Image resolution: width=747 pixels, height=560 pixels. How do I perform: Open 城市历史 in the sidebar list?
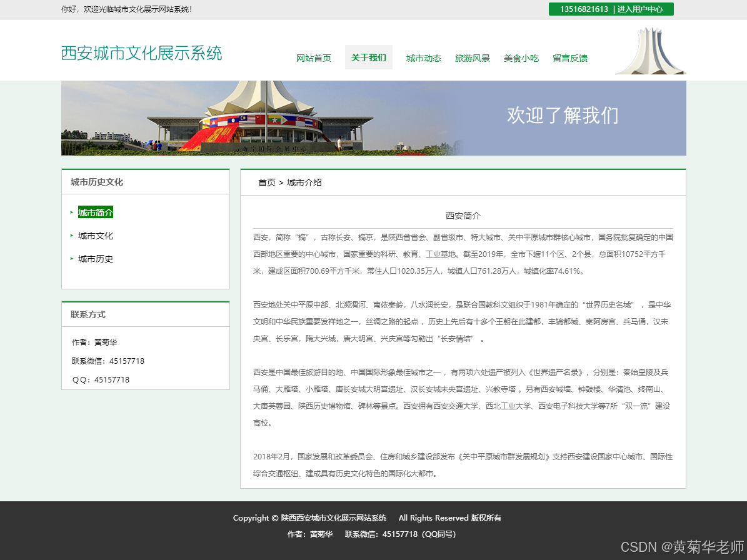(x=95, y=259)
